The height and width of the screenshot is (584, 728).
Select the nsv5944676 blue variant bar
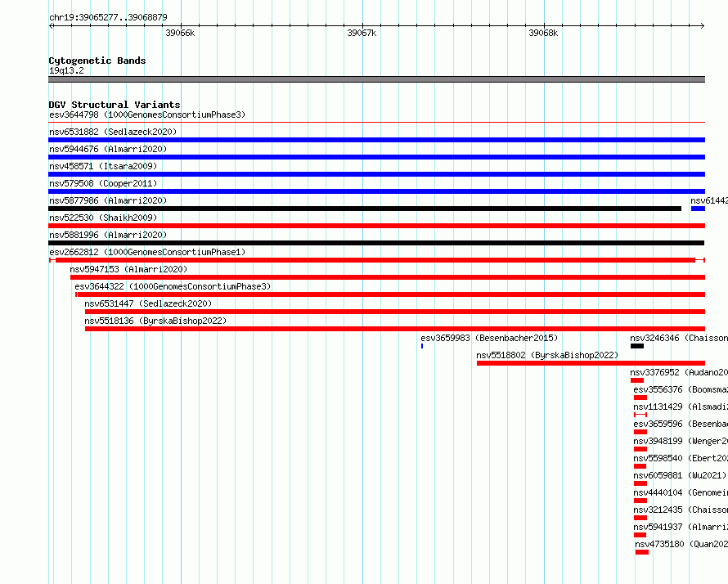tap(376, 157)
